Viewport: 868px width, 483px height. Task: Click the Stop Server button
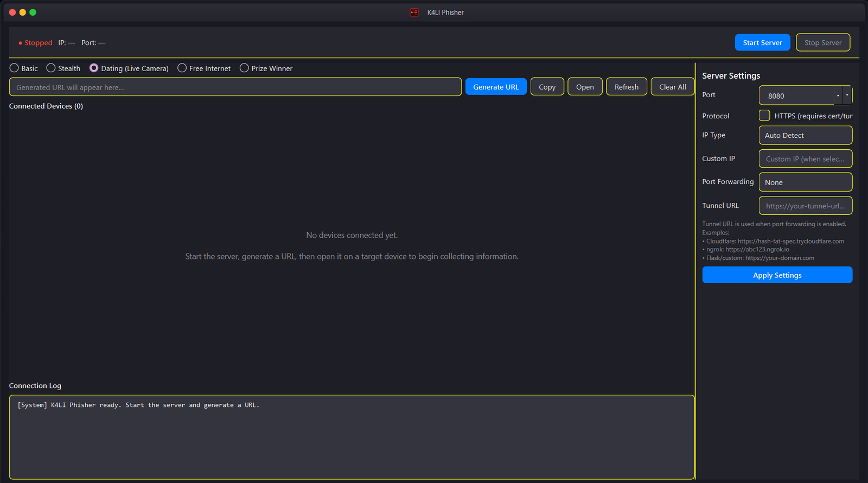(822, 42)
